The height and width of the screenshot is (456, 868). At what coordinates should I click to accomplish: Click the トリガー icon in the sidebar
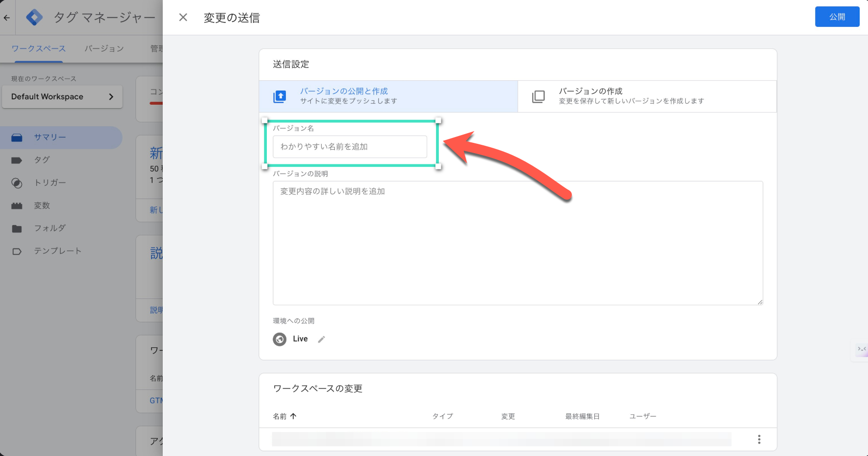pos(17,183)
